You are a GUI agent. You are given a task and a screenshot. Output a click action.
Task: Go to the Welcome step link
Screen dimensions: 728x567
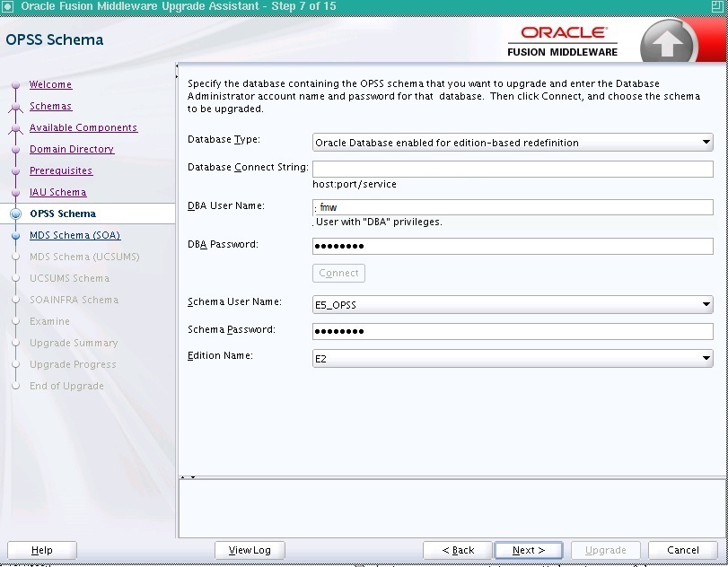click(x=50, y=85)
